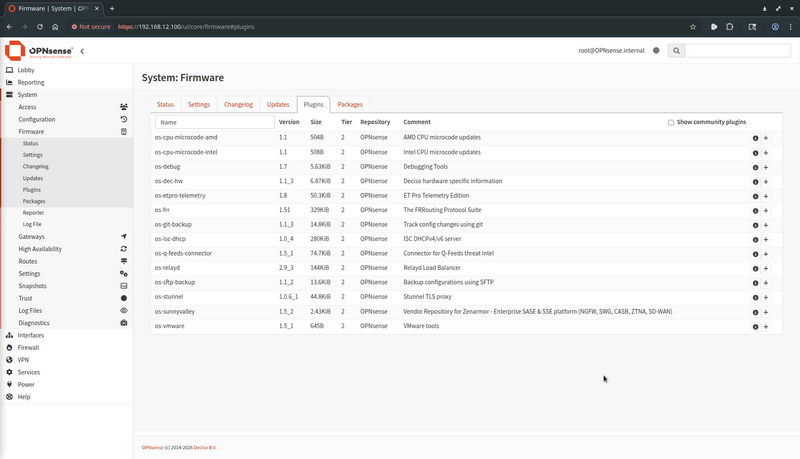
Task: Install the os-dec-hw plugin
Action: click(766, 182)
